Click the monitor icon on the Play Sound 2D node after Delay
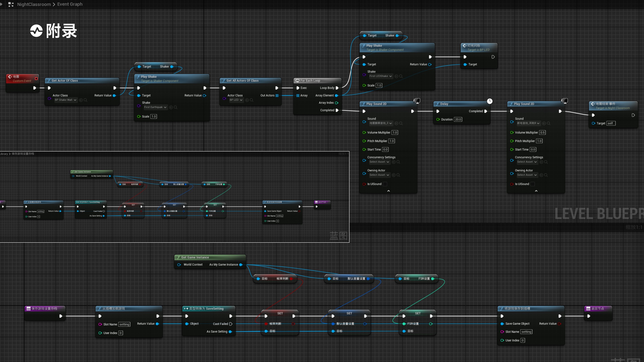This screenshot has height=362, width=644. point(565,101)
